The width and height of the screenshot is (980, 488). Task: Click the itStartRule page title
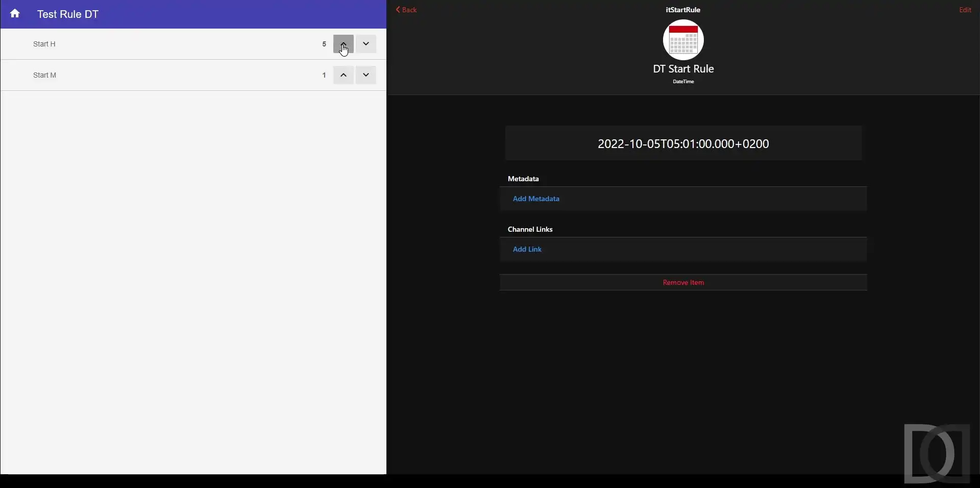(683, 10)
